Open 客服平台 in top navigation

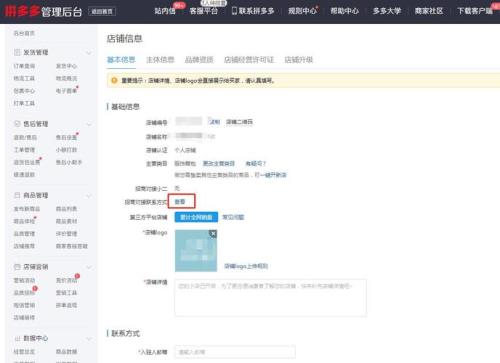(204, 11)
